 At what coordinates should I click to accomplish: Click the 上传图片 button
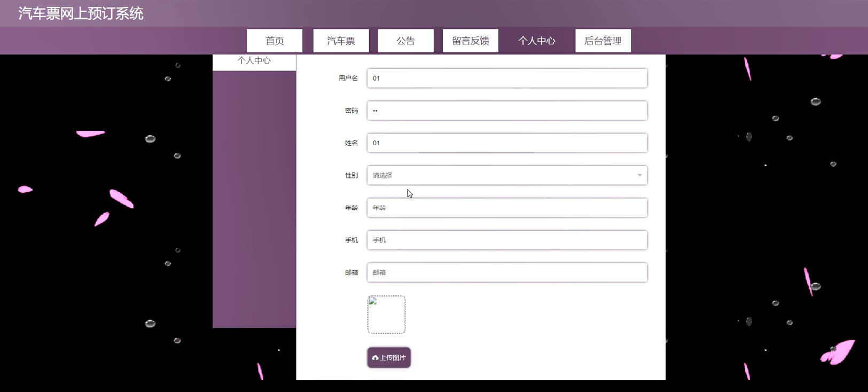point(389,358)
